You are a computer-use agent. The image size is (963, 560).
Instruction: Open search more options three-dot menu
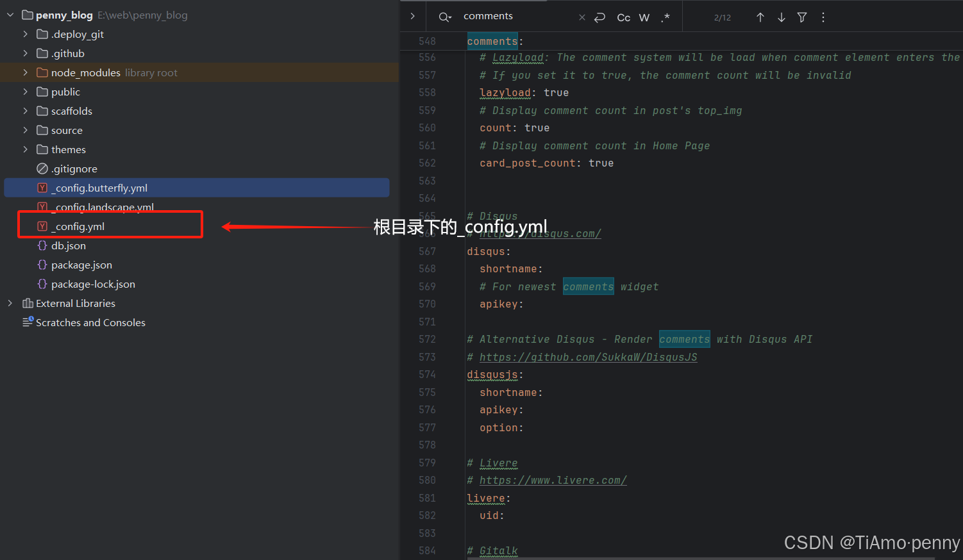(x=823, y=17)
